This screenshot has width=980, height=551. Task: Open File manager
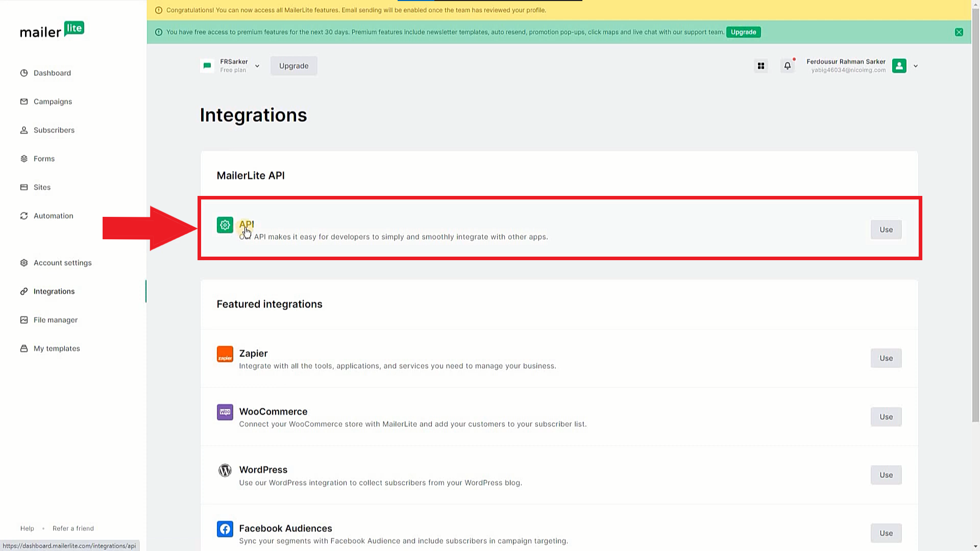56,320
